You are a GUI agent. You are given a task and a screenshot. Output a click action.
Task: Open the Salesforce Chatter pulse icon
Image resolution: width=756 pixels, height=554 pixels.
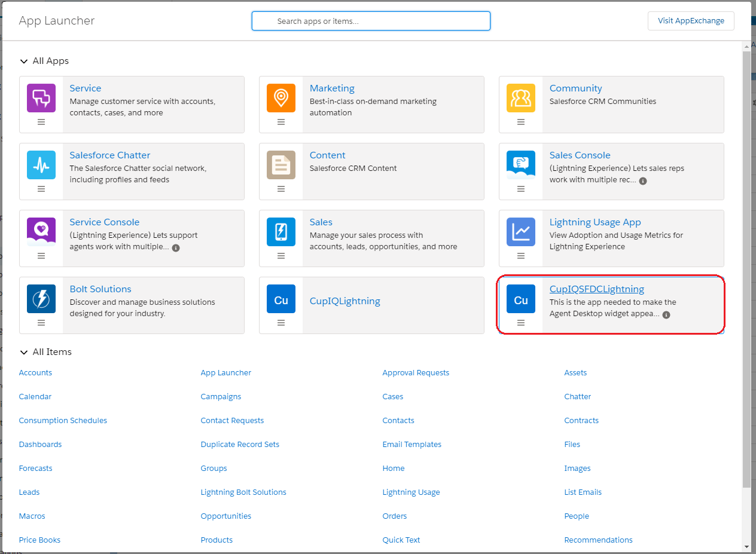[41, 165]
